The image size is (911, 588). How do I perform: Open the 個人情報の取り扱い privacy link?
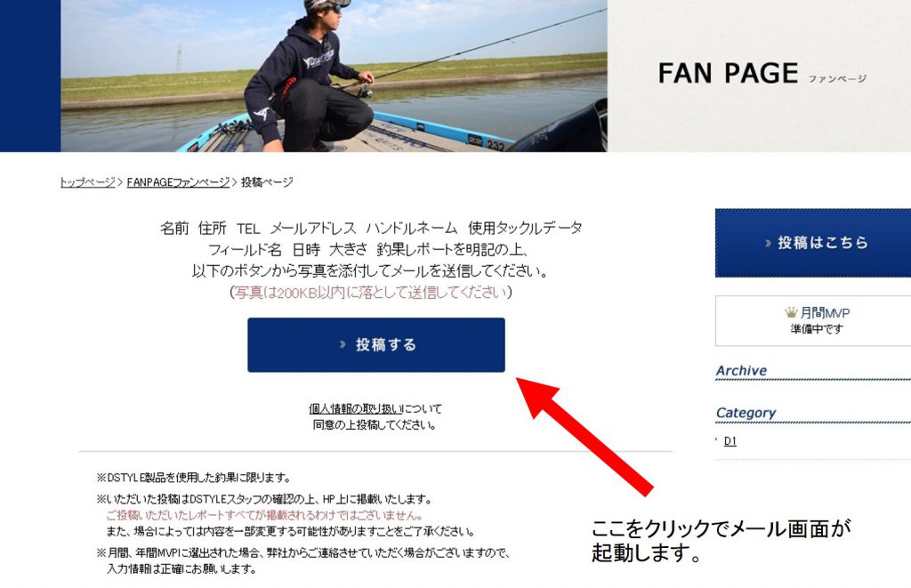(356, 408)
